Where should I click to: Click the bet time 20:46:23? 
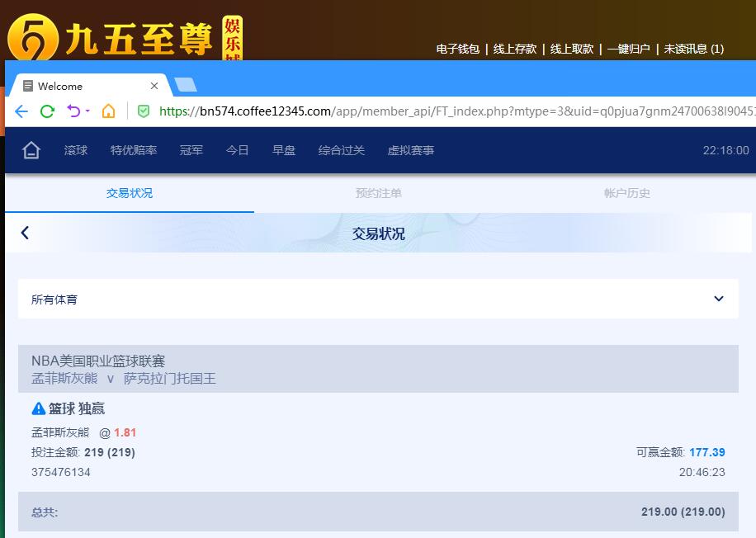click(x=702, y=473)
